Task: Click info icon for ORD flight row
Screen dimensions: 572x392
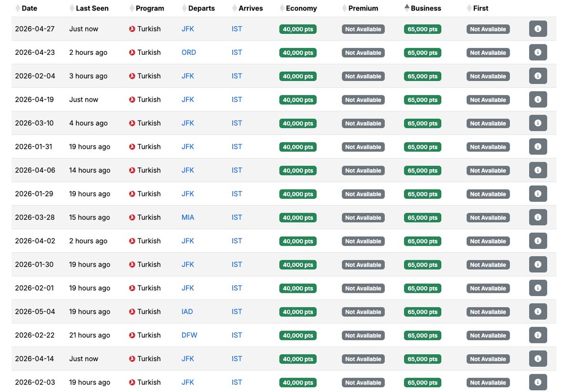Action: [538, 52]
